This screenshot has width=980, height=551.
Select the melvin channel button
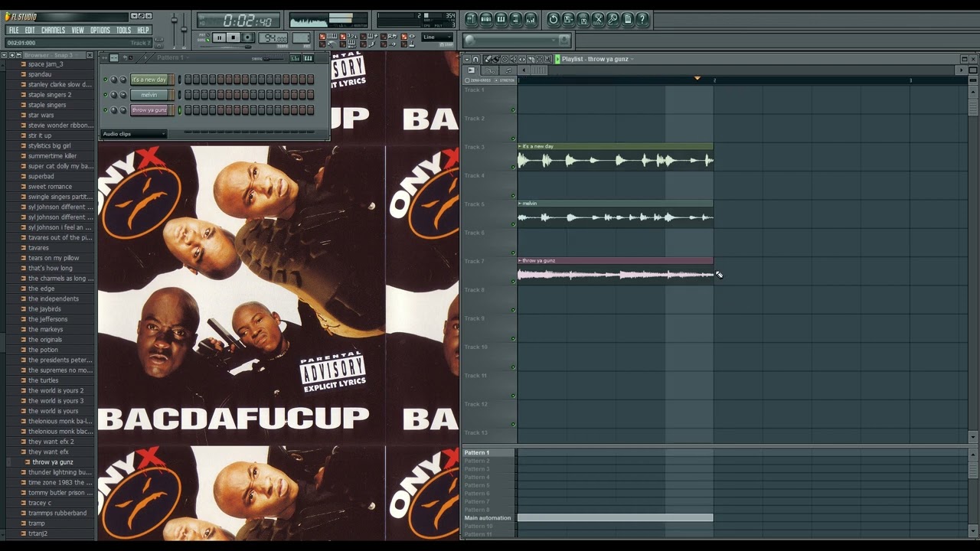click(149, 95)
